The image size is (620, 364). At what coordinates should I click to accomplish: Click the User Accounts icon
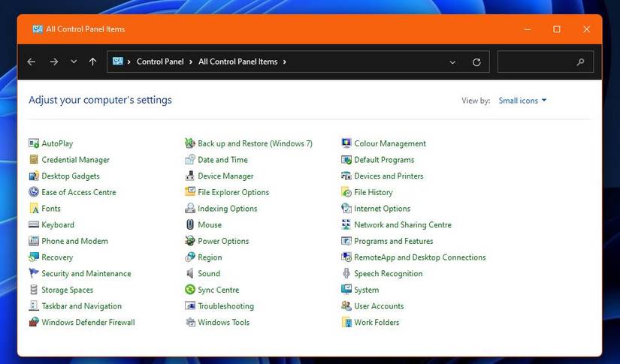pos(346,305)
